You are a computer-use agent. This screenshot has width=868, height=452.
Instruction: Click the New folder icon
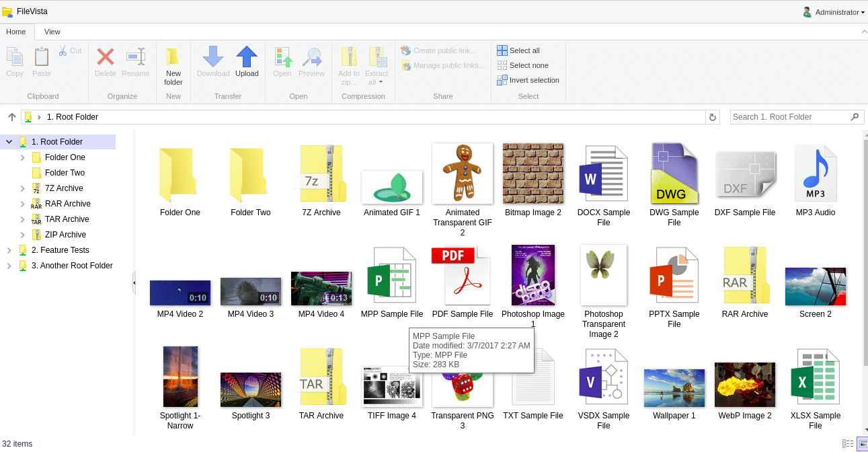(173, 57)
